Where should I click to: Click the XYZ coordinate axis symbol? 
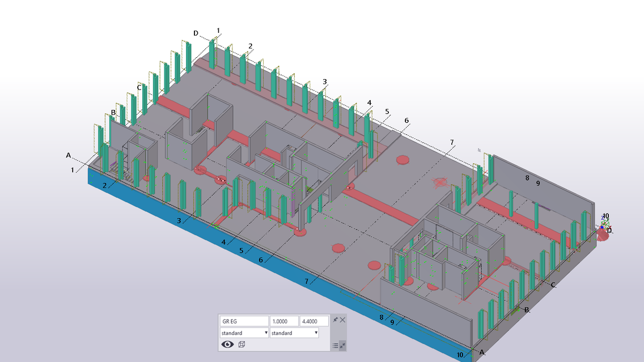pos(604,224)
